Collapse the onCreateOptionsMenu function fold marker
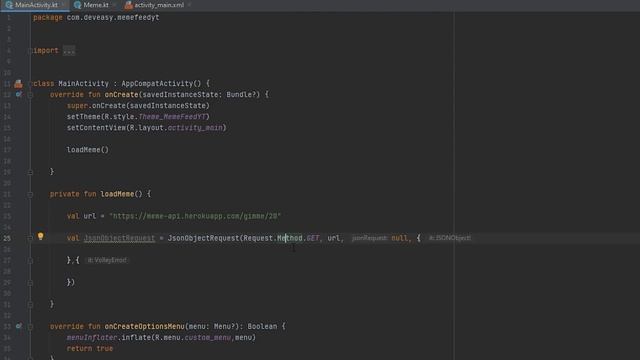The image size is (640, 360). tap(30, 327)
